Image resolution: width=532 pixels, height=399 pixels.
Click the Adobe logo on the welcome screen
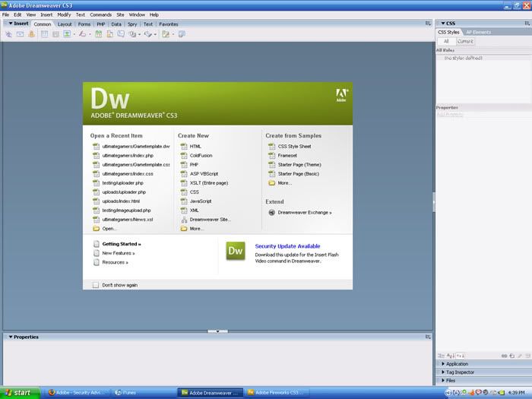coord(342,95)
